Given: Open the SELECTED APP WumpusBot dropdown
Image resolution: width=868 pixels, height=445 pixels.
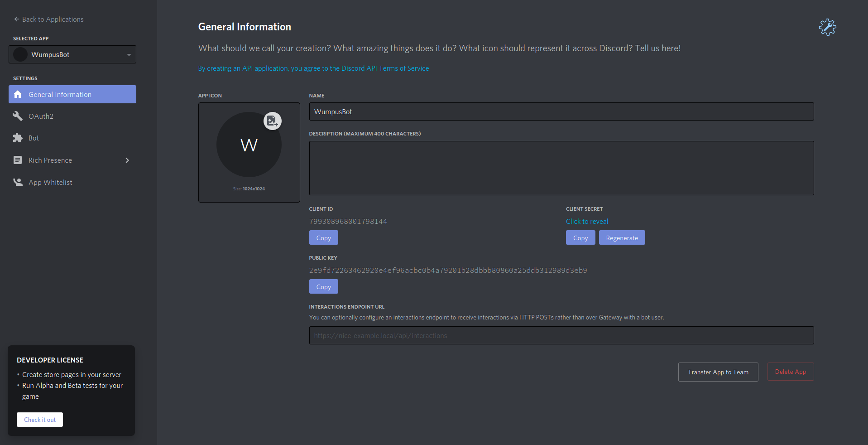Looking at the screenshot, I should click(72, 54).
